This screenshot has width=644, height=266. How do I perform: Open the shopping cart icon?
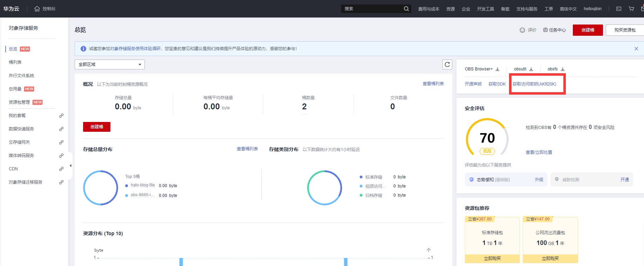(631, 9)
